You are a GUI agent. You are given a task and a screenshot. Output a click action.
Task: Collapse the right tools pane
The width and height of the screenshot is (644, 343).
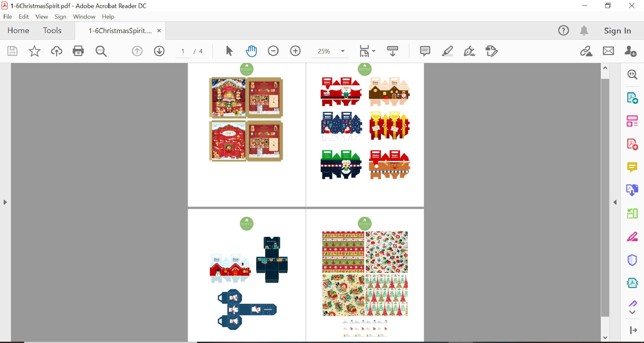click(633, 330)
